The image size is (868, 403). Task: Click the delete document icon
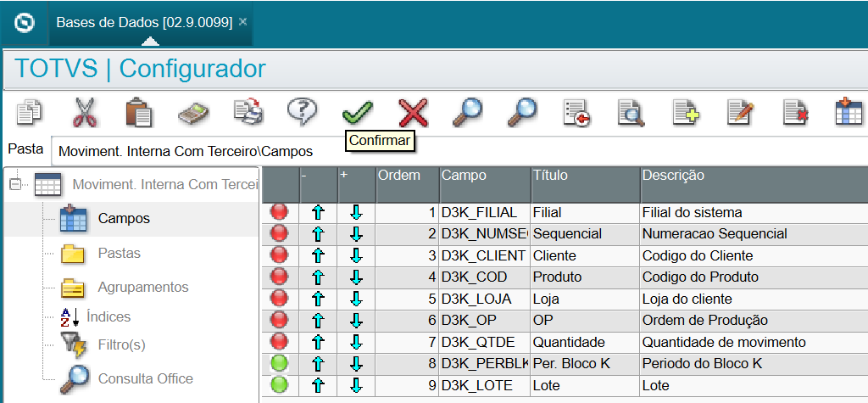pyautogui.click(x=795, y=113)
